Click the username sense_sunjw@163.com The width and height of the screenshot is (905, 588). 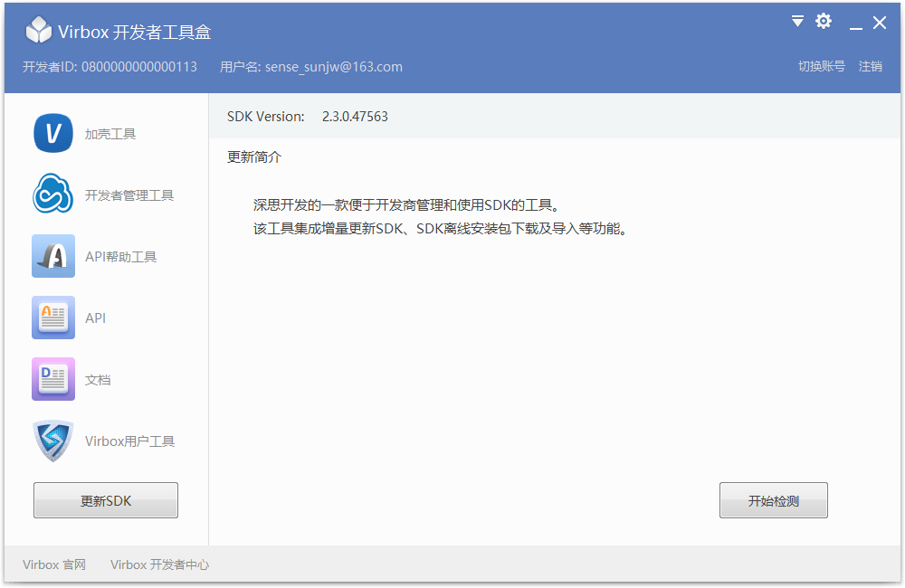click(x=334, y=67)
